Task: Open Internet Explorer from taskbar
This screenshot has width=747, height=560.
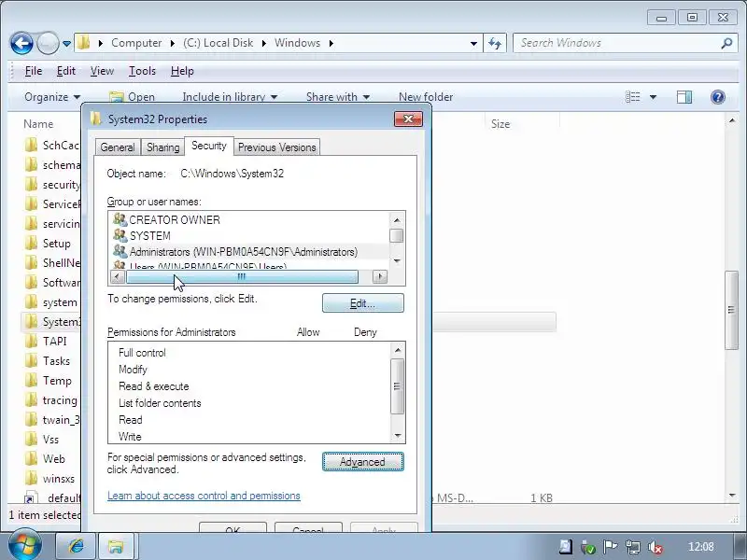Action: pos(77,547)
